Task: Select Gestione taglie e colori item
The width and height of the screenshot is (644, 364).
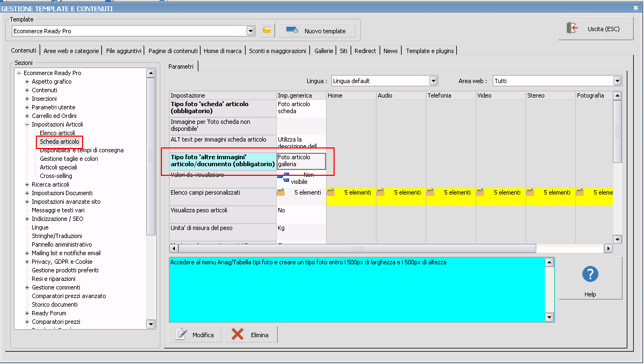Action: [69, 159]
